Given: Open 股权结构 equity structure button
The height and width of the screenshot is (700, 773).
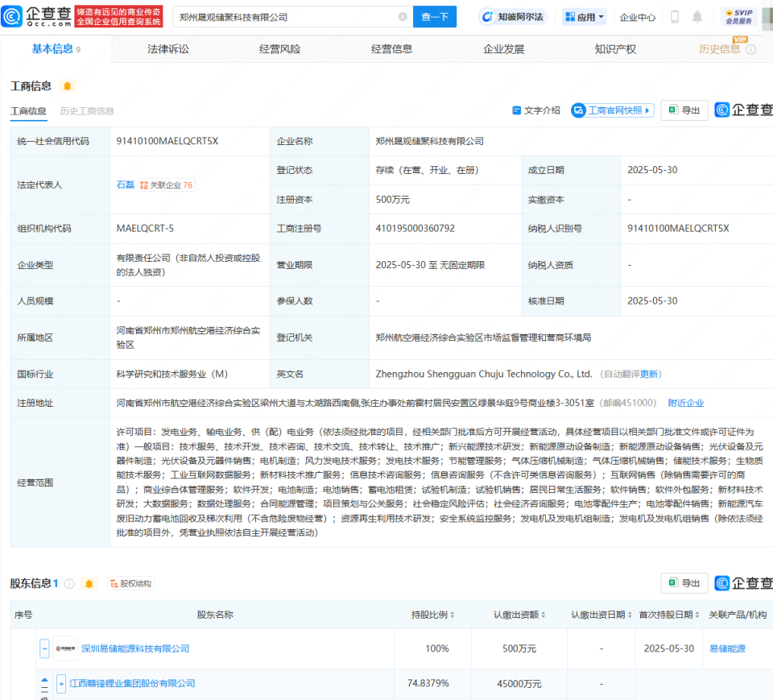Looking at the screenshot, I should pyautogui.click(x=130, y=583).
